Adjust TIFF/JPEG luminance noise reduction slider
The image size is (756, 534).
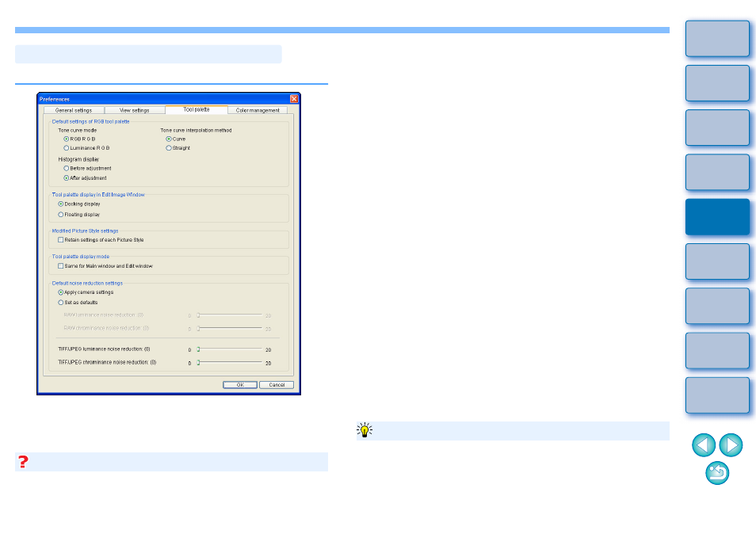pos(230,349)
